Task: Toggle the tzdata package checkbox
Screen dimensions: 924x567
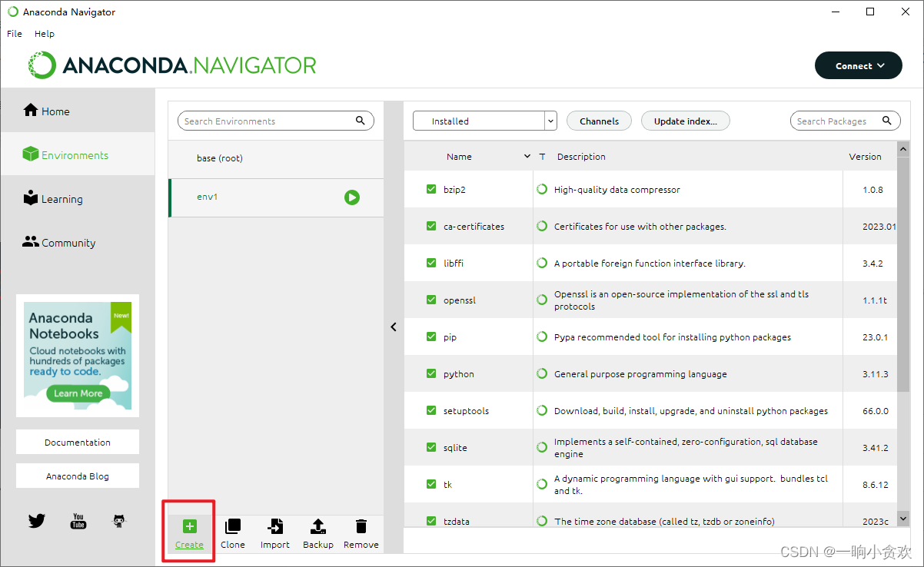Action: click(x=431, y=521)
